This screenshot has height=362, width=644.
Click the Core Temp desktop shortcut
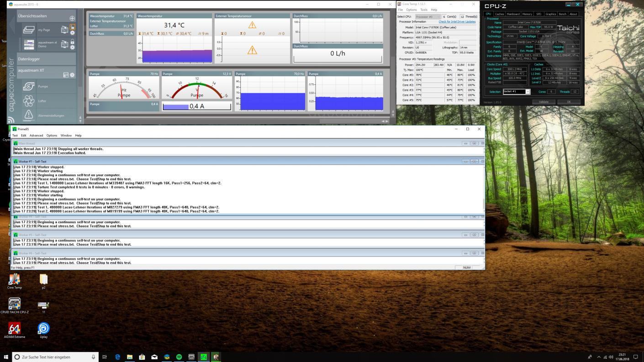point(15,281)
